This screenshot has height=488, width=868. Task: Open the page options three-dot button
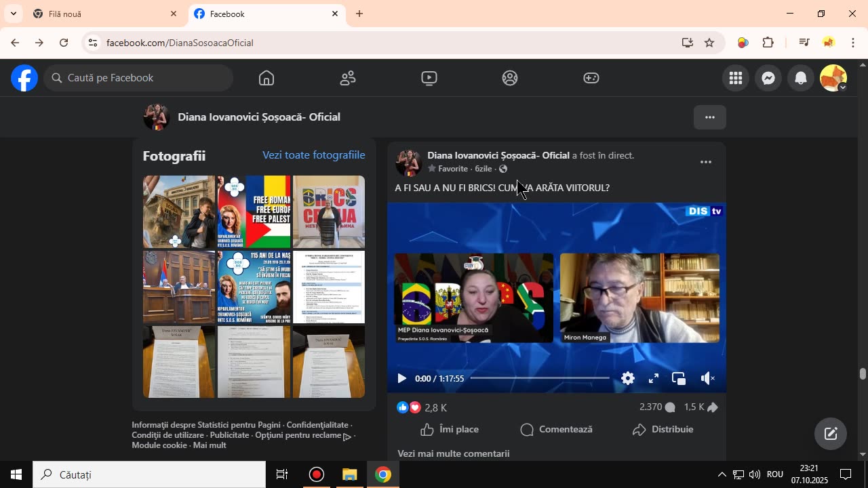click(x=710, y=117)
